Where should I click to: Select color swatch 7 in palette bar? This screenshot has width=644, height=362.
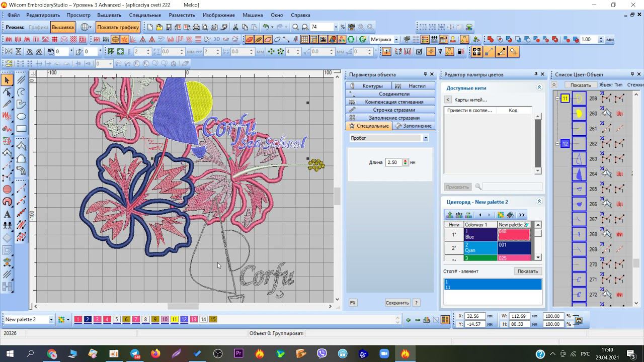pyautogui.click(x=136, y=319)
